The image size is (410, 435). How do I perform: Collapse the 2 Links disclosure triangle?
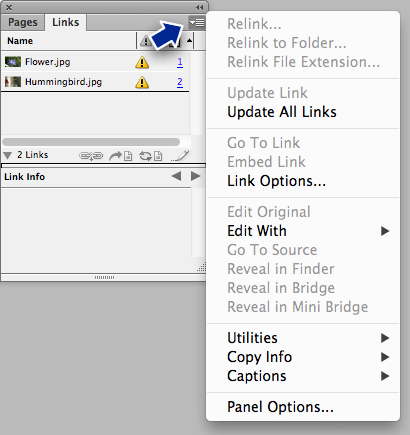coord(8,155)
